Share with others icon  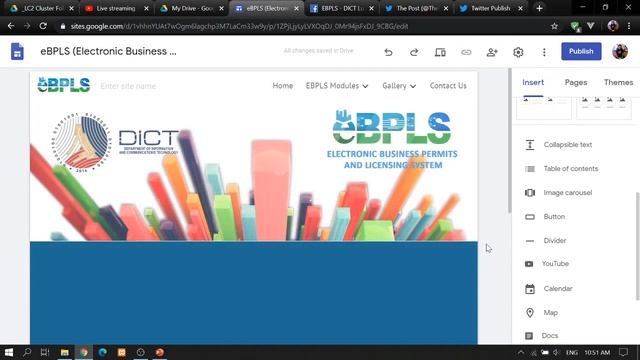pos(492,52)
